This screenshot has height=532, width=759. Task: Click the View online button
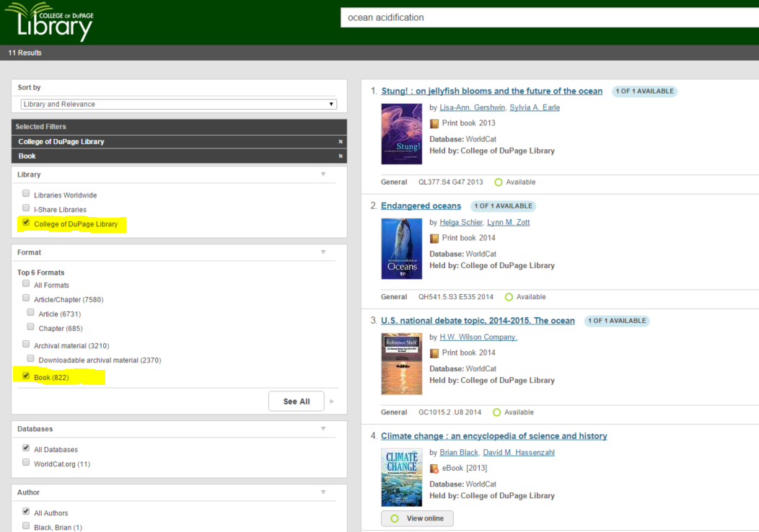[417, 518]
